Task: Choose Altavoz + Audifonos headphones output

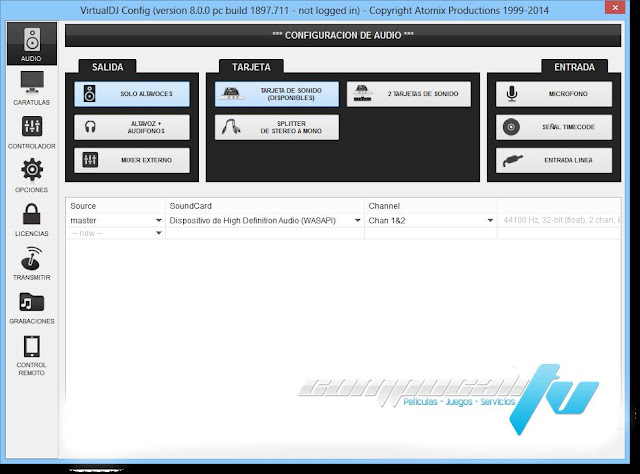Action: [132, 127]
